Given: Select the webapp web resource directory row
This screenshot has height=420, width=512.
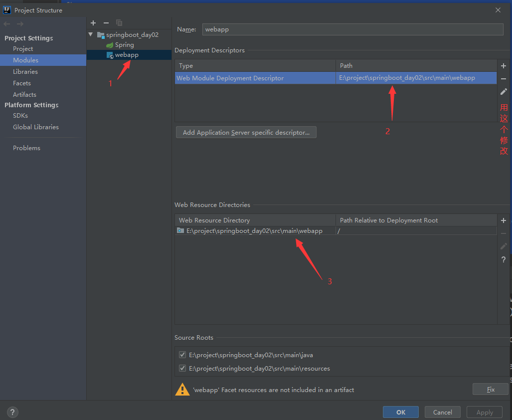Looking at the screenshot, I should 336,230.
